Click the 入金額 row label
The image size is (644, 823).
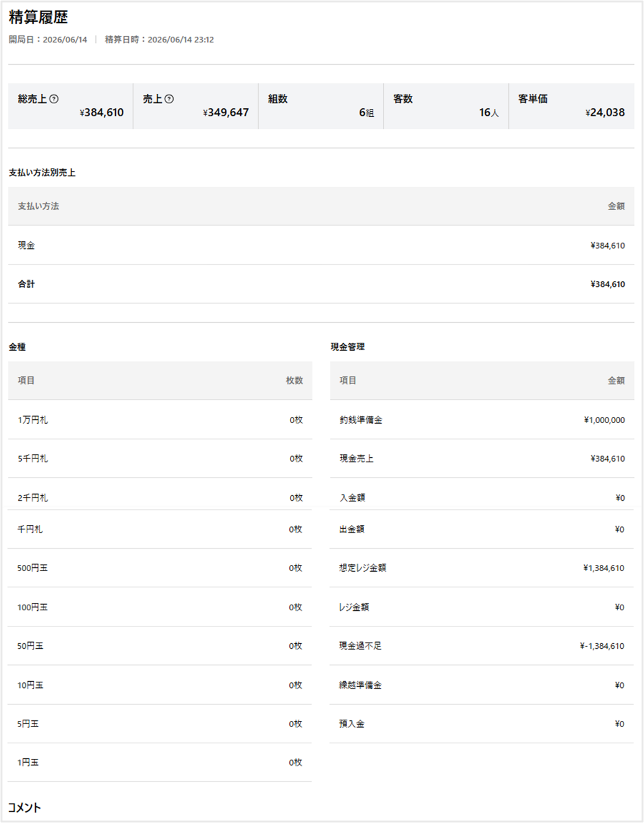tap(352, 498)
